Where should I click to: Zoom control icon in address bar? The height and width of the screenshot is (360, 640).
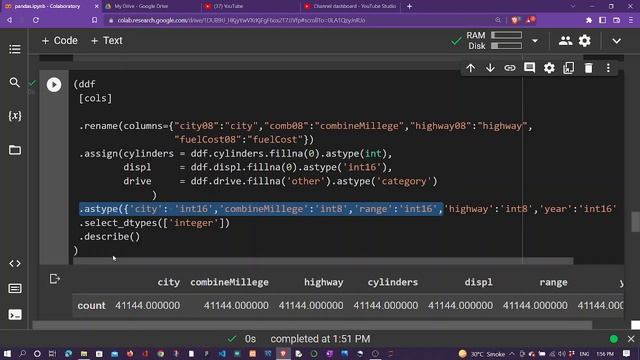click(x=498, y=20)
